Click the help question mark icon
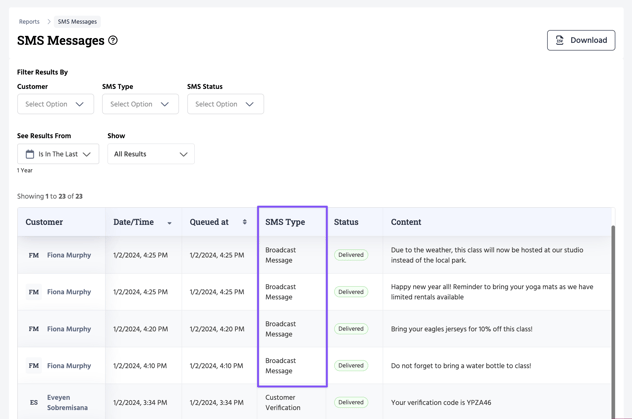The image size is (632, 419). (x=113, y=41)
